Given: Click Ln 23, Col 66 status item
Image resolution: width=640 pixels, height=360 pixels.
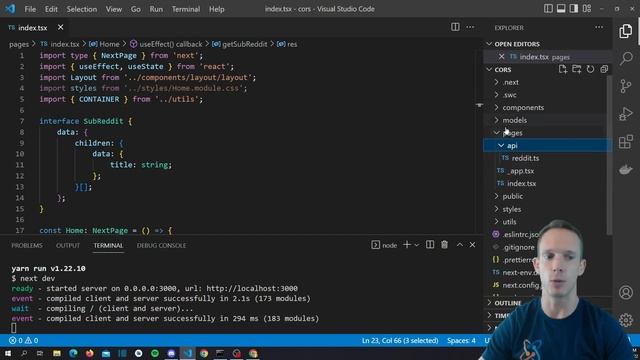Looking at the screenshot, I should point(400,340).
